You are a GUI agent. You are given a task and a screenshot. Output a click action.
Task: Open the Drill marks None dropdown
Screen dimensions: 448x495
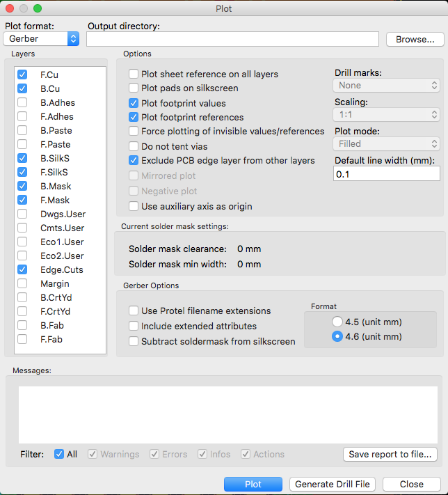coord(386,85)
